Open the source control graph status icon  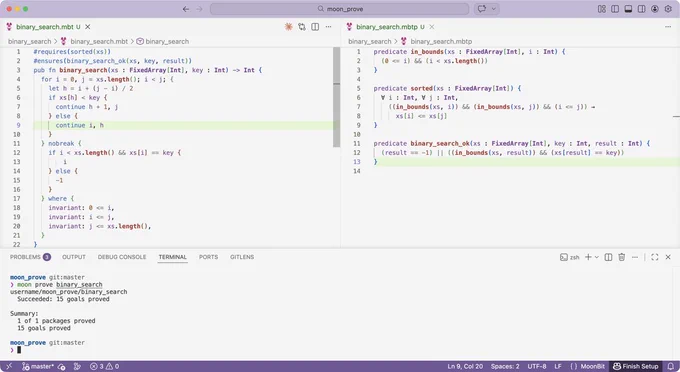tap(77, 366)
